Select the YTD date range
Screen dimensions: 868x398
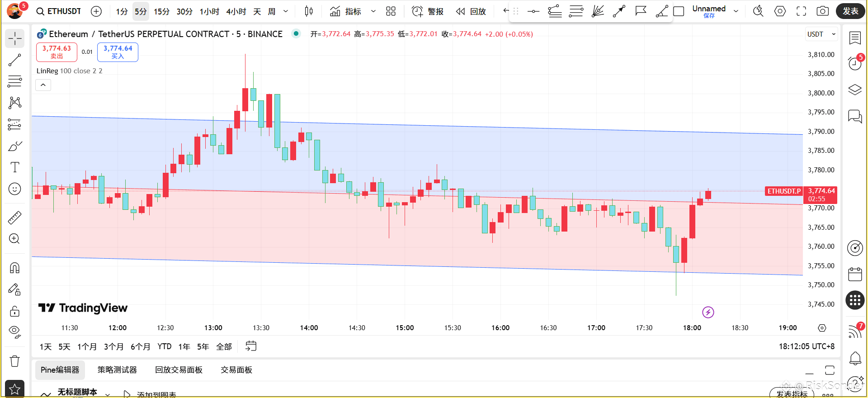[165, 346]
